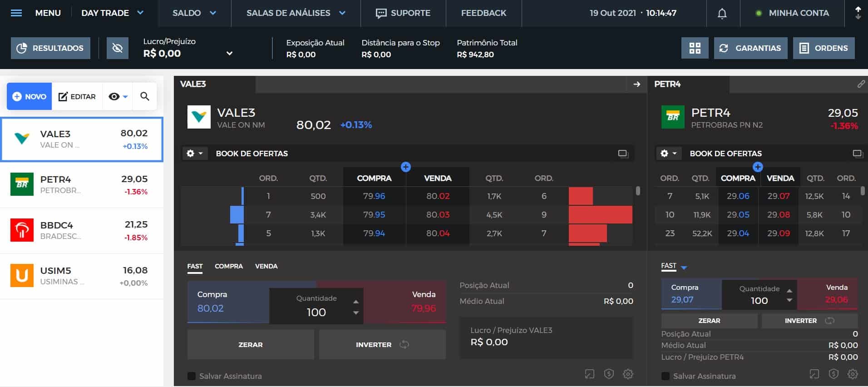
Task: Switch to FAST tab in VALE3 boleta
Action: click(x=195, y=266)
